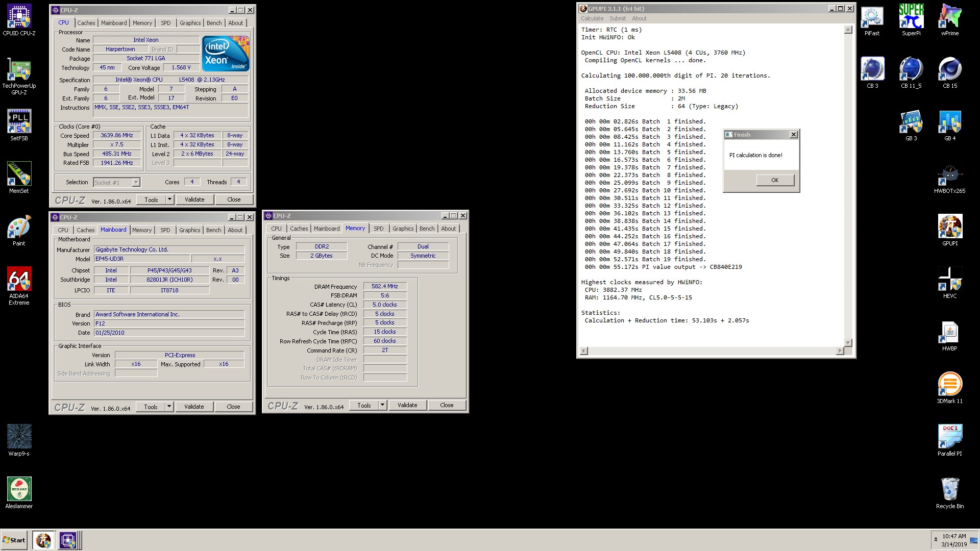The image size is (980, 551).
Task: Click Core Speed value 3639.86 MHz
Action: [x=117, y=135]
